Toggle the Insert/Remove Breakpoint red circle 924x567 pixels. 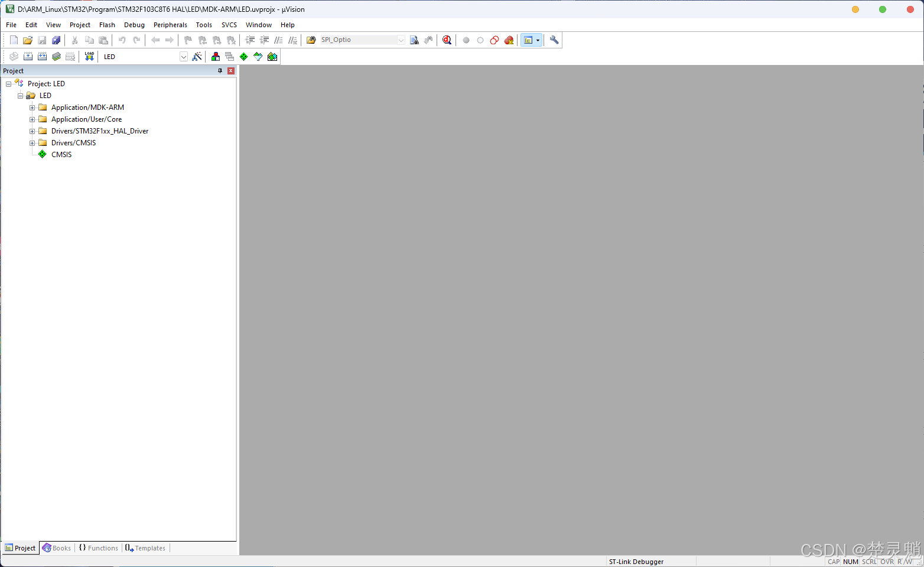pyautogui.click(x=466, y=40)
